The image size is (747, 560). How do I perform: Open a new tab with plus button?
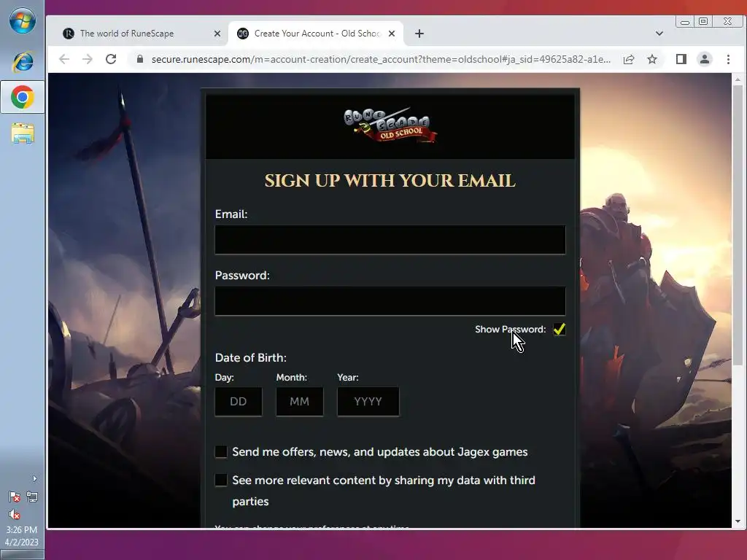419,34
